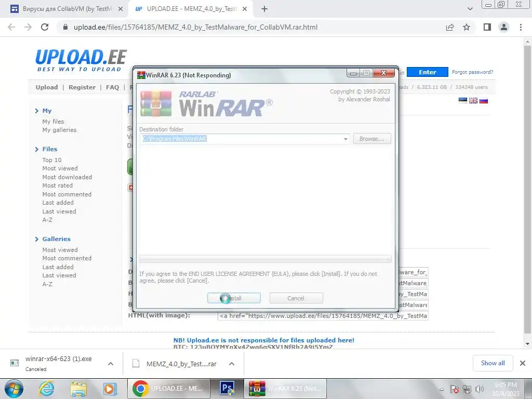Open volume icon in system tray
This screenshot has width=532, height=399.
[480, 389]
